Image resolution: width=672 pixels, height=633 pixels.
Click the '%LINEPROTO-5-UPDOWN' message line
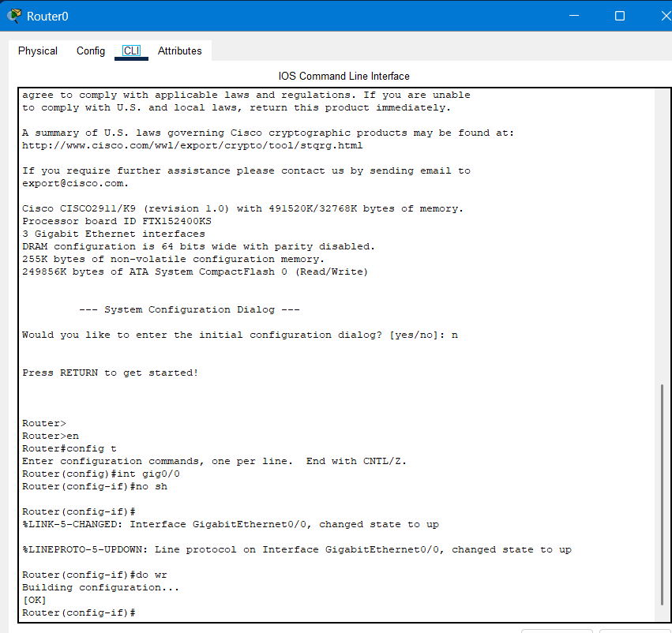297,549
